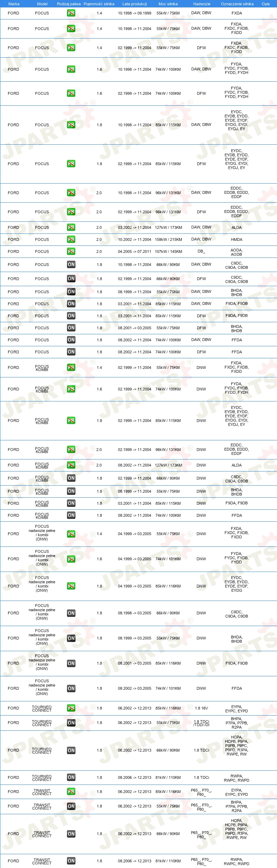Click petrol icon in Focus 1.4 DFW row
Viewport: 277px width, 868px height.
71,48
